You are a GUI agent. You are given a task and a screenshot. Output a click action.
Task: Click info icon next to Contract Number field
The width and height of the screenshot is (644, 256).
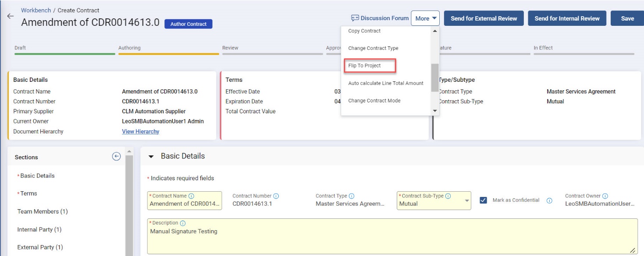[276, 196]
